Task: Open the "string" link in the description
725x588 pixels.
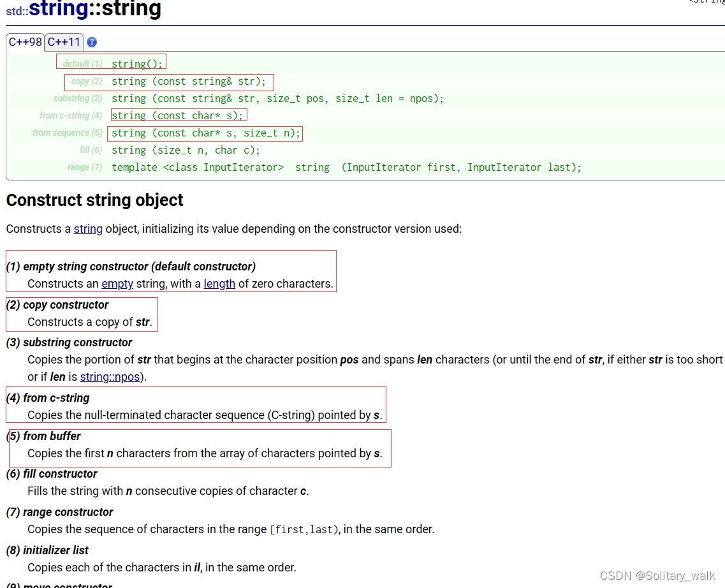Action: pos(88,229)
